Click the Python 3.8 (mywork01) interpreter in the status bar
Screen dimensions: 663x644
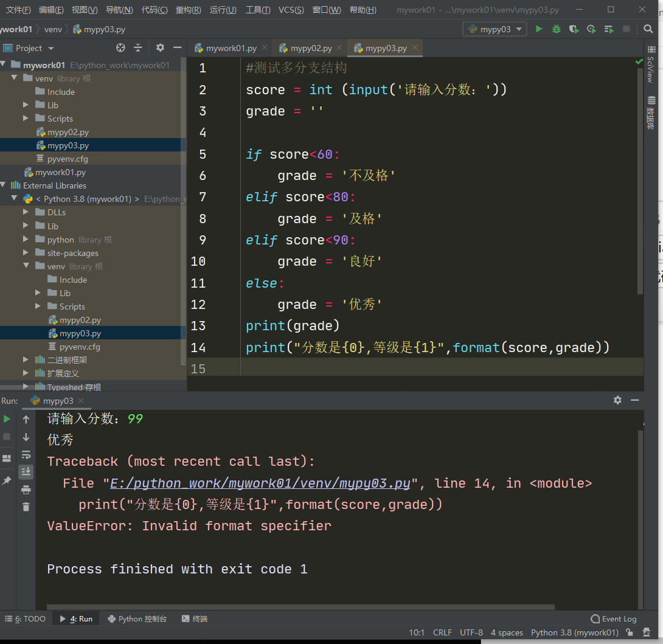click(x=575, y=632)
